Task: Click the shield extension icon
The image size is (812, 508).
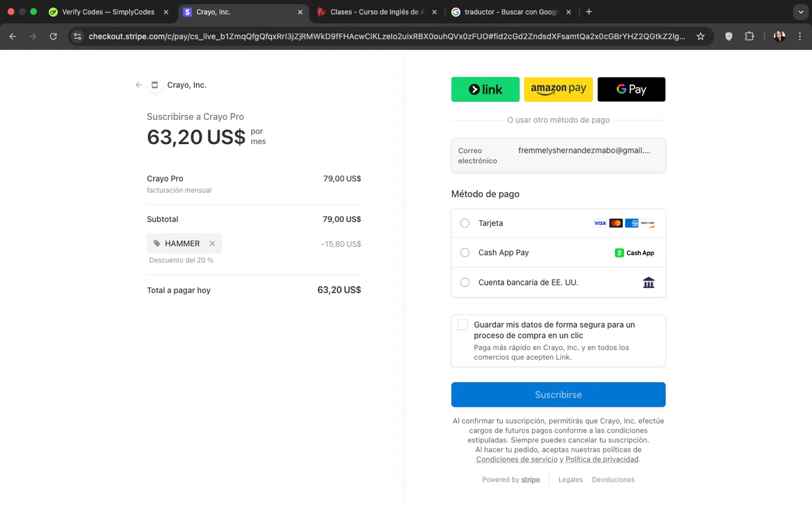Action: pyautogui.click(x=729, y=36)
